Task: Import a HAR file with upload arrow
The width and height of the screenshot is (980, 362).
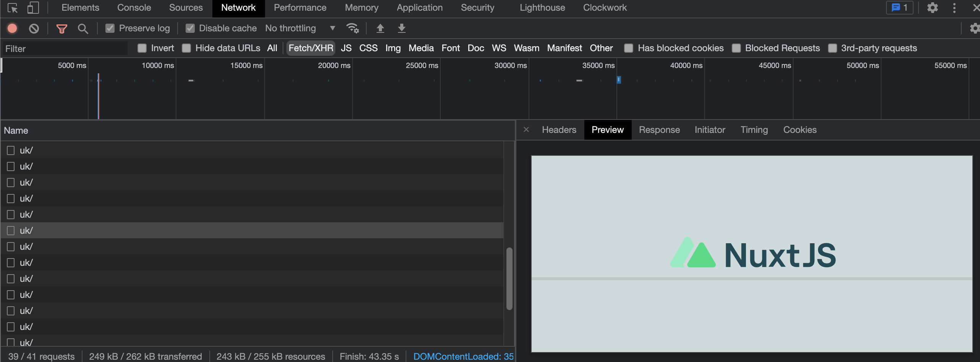Action: tap(380, 28)
